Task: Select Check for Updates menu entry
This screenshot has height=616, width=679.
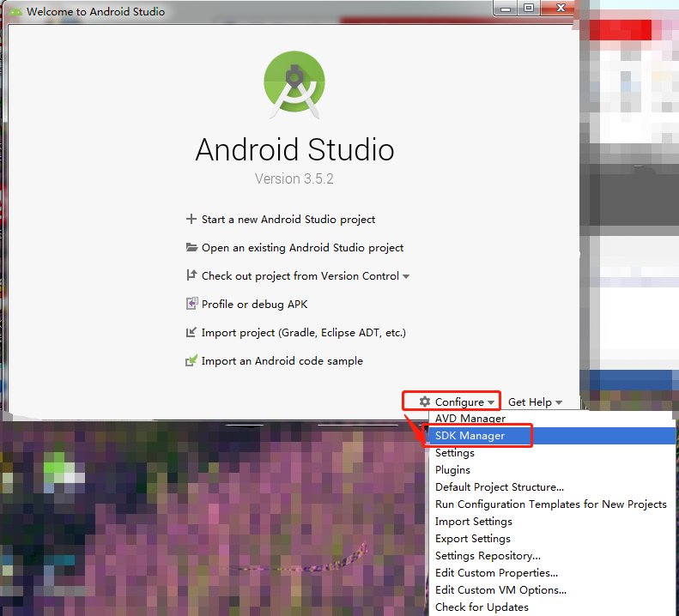Action: click(552, 607)
